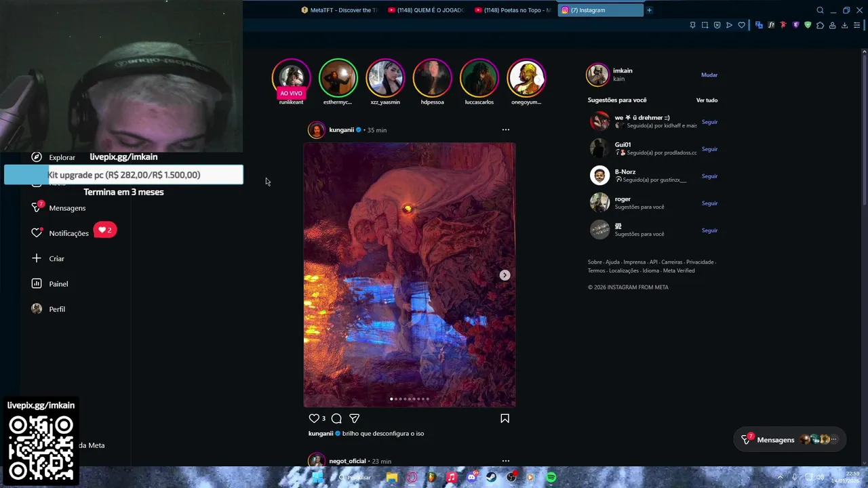
Task: View luccascarlos story
Action: pyautogui.click(x=479, y=78)
